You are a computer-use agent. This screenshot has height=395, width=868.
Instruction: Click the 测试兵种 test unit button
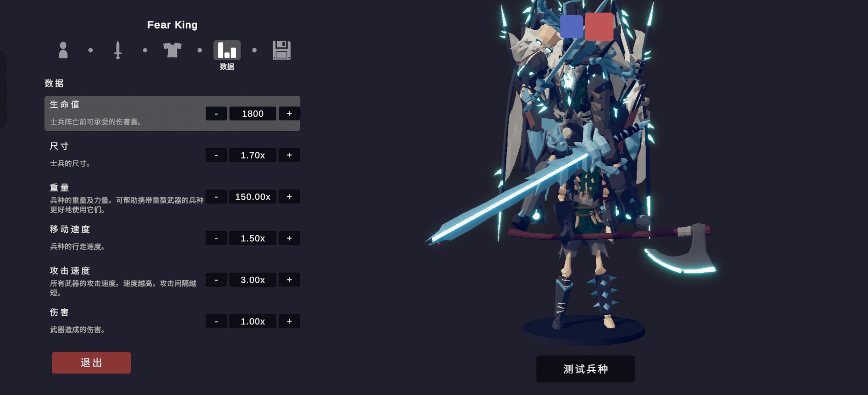(586, 369)
